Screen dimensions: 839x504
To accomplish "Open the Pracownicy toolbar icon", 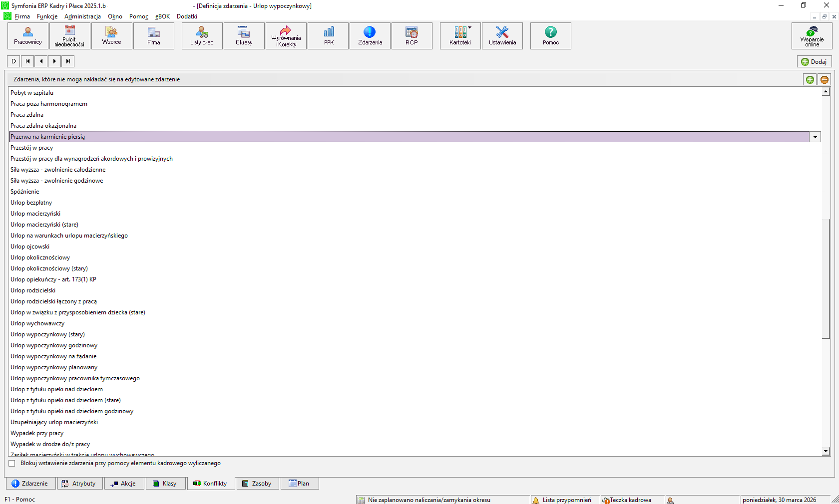I will [x=28, y=36].
